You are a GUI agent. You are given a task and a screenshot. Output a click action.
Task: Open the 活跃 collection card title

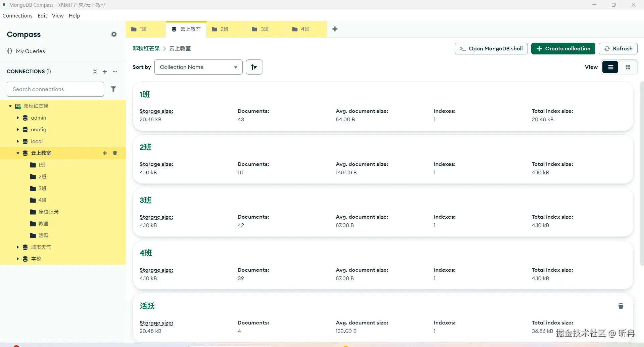tap(147, 306)
